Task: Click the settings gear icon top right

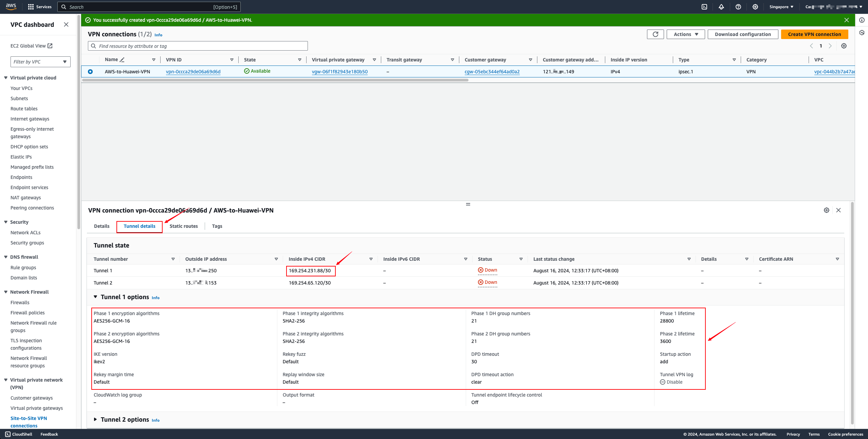Action: coord(755,7)
